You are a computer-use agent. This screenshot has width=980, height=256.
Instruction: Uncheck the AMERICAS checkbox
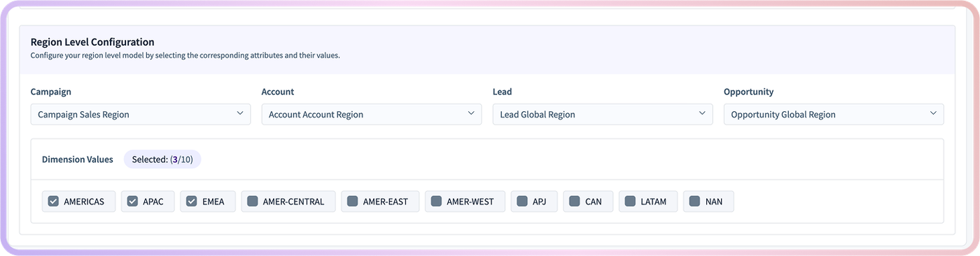[x=53, y=201]
